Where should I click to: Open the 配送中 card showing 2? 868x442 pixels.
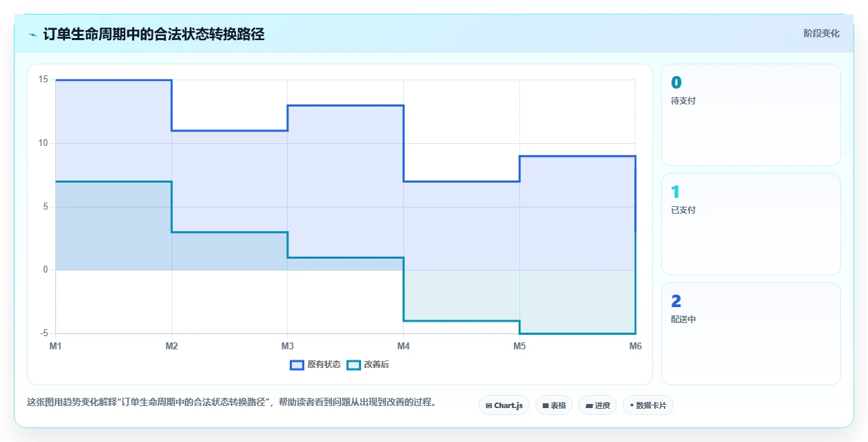point(751,333)
